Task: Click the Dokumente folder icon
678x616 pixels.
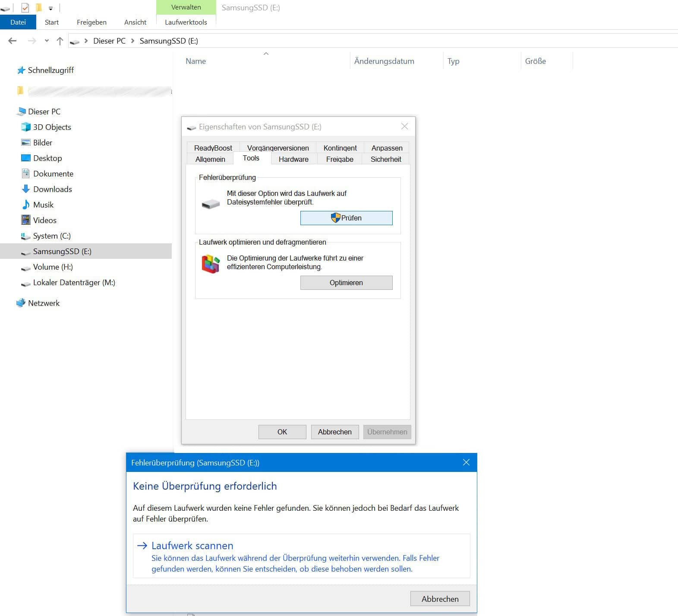Action: (x=26, y=174)
